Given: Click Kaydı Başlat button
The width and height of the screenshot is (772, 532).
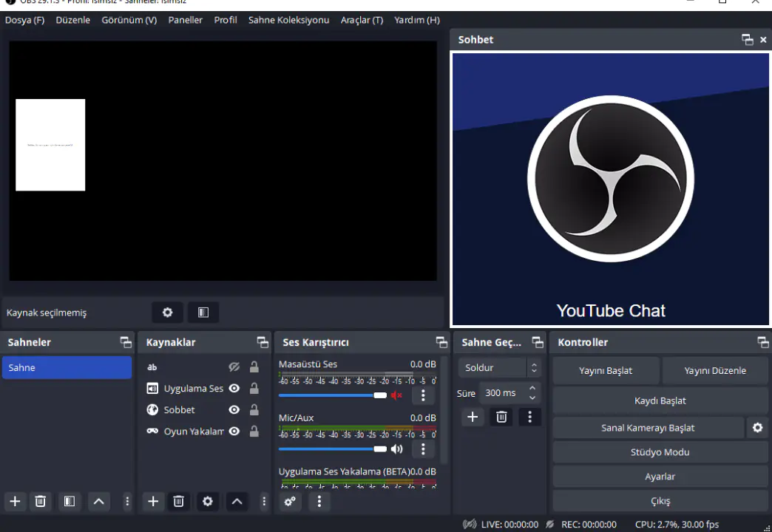Looking at the screenshot, I should (x=660, y=400).
